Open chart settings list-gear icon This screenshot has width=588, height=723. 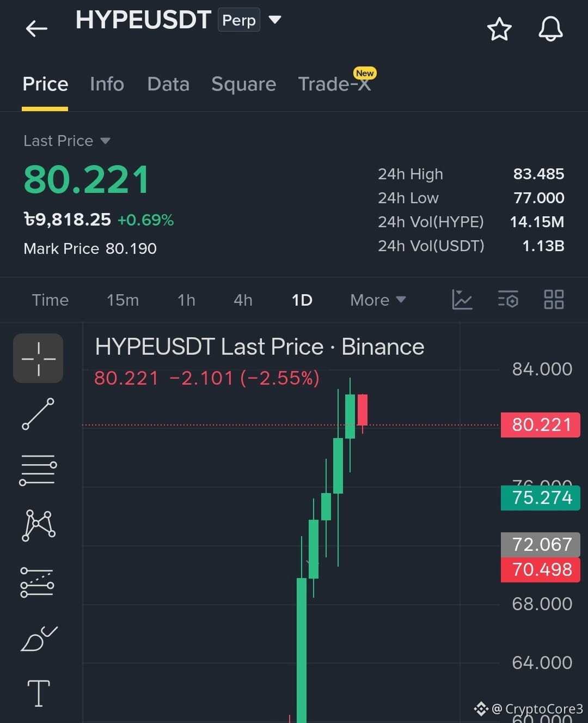pyautogui.click(x=508, y=300)
